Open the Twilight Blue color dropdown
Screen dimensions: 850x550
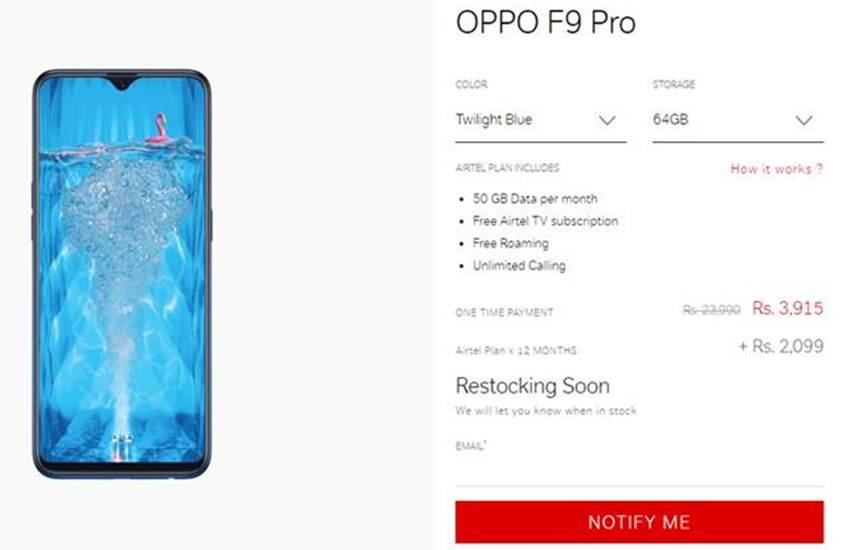(x=540, y=121)
